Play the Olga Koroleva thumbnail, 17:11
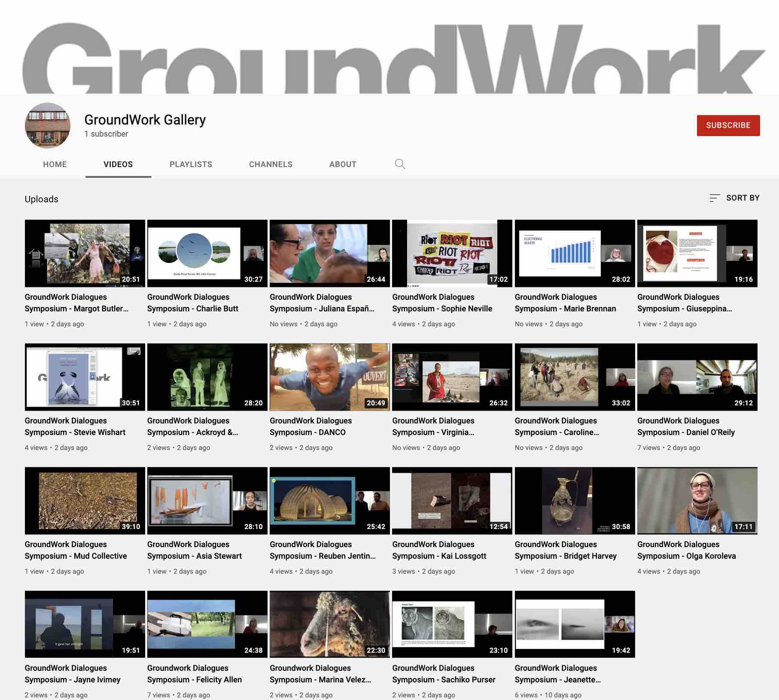This screenshot has width=779, height=700. [697, 501]
